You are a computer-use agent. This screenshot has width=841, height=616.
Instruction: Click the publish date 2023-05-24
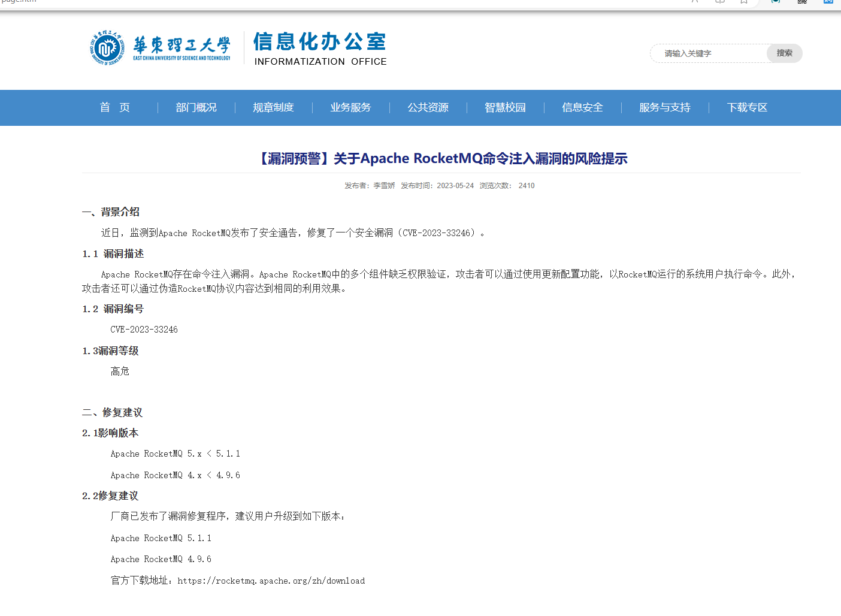[x=455, y=186]
